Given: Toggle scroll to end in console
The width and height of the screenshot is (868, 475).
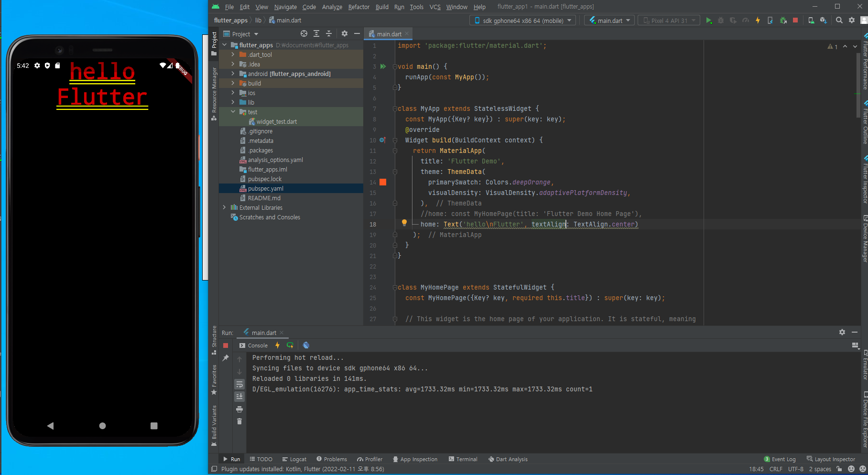Looking at the screenshot, I should [x=239, y=397].
